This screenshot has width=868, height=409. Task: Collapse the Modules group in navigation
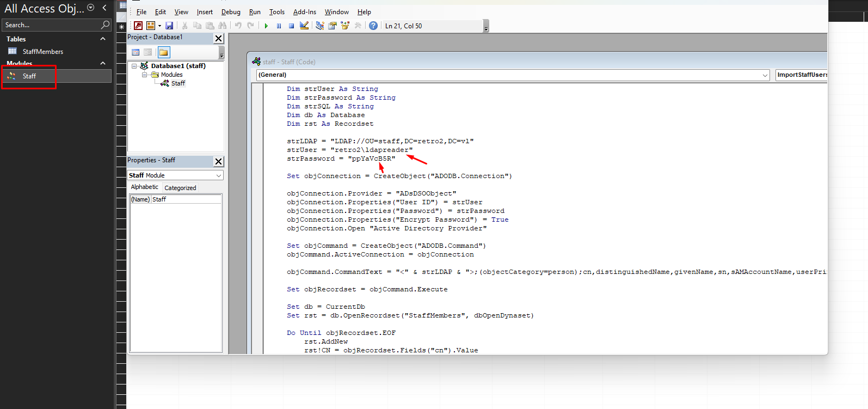point(103,64)
